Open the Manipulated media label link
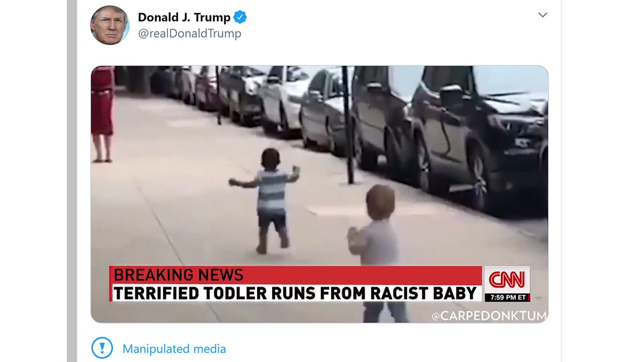 click(174, 349)
